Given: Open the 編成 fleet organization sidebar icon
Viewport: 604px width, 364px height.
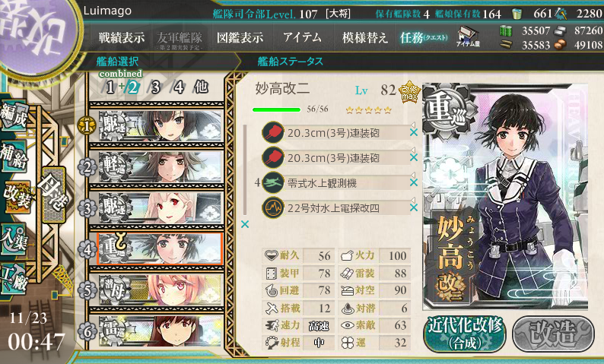Looking at the screenshot, I should point(14,116).
